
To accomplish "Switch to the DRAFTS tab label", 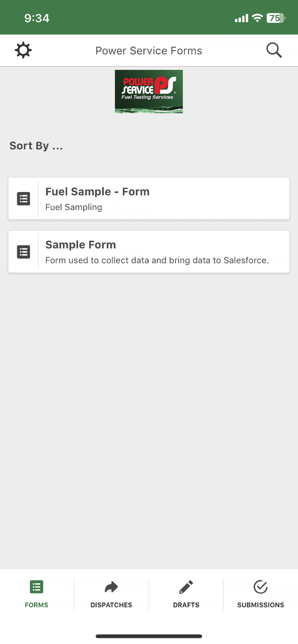I will click(x=186, y=605).
